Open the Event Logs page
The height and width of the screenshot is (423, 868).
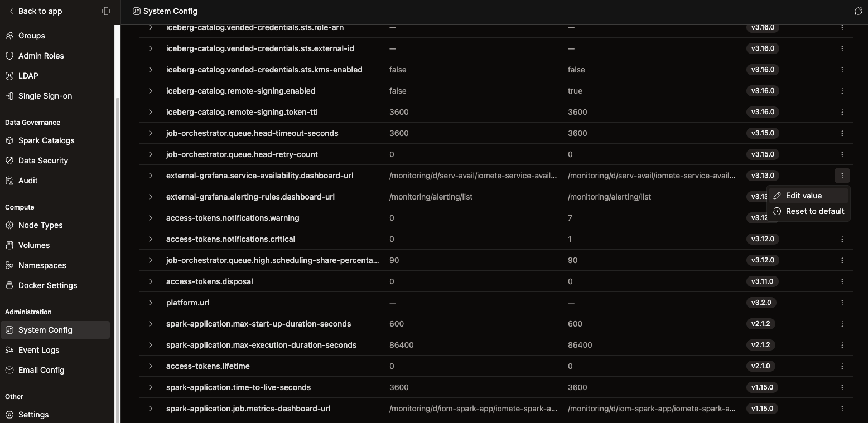(55, 350)
